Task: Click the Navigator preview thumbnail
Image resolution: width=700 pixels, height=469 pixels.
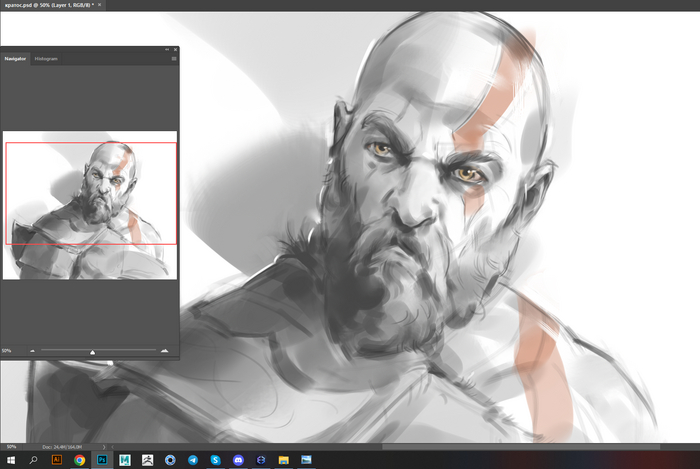Action: (x=90, y=205)
